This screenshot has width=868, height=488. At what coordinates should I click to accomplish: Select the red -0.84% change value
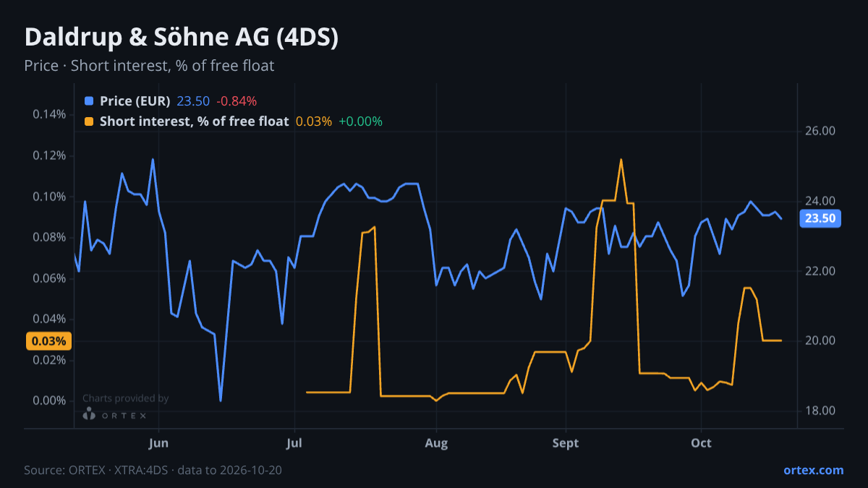[x=237, y=101]
